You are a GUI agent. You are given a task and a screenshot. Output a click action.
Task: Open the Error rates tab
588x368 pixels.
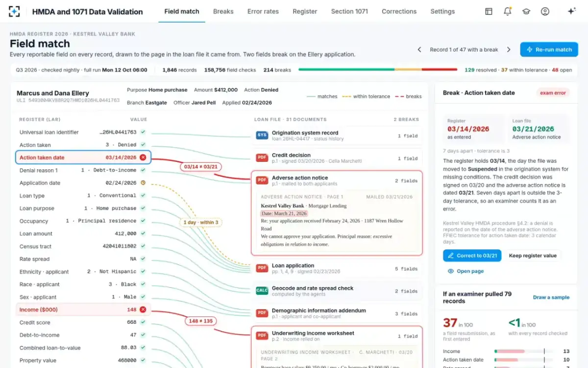click(x=263, y=11)
